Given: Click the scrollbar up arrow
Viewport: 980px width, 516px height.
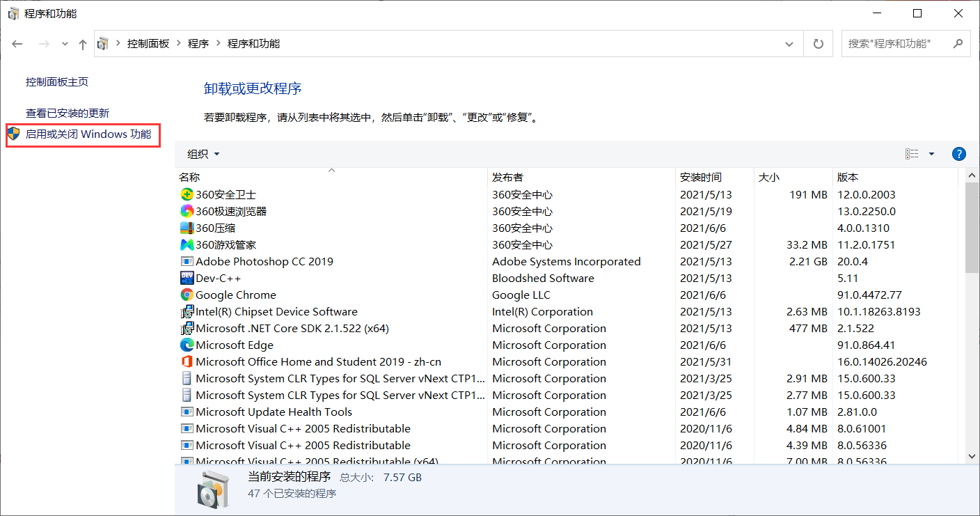Looking at the screenshot, I should [972, 176].
